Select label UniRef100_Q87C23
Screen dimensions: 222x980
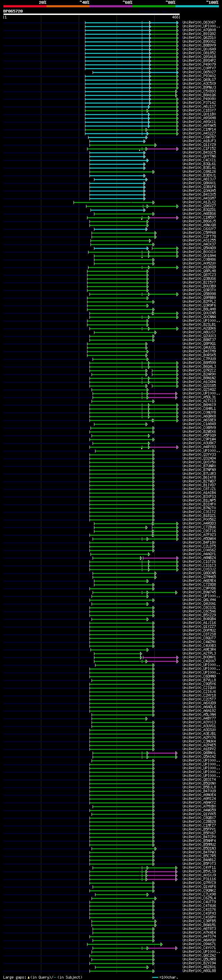pyautogui.click(x=199, y=275)
